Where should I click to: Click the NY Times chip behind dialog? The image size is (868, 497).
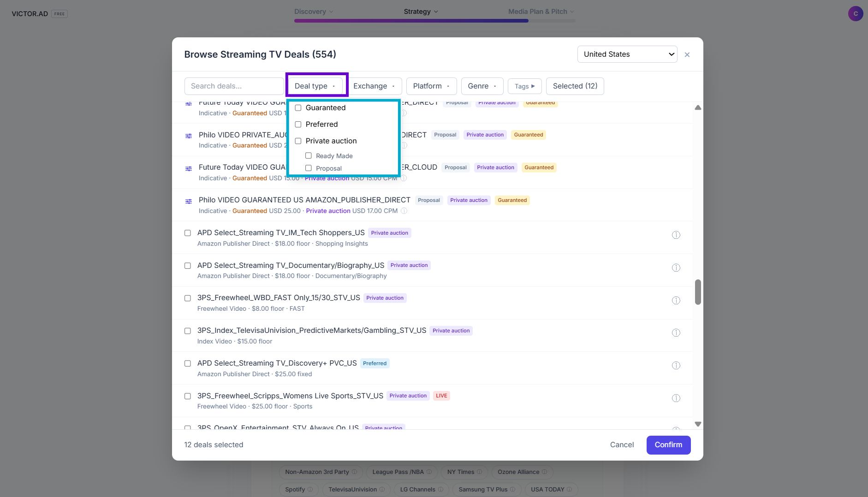pyautogui.click(x=464, y=472)
